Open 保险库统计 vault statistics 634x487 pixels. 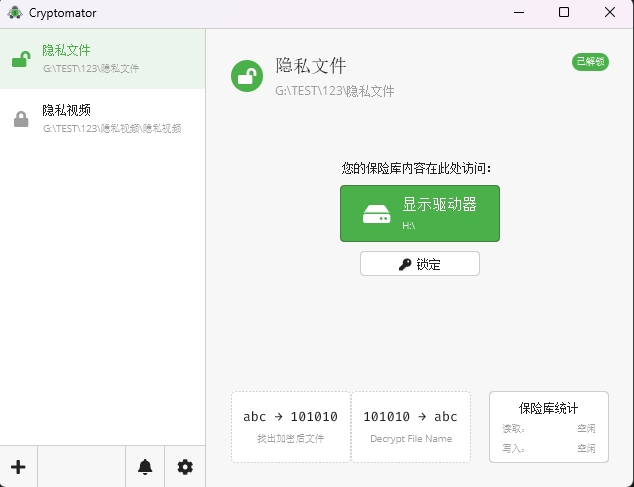[549, 427]
